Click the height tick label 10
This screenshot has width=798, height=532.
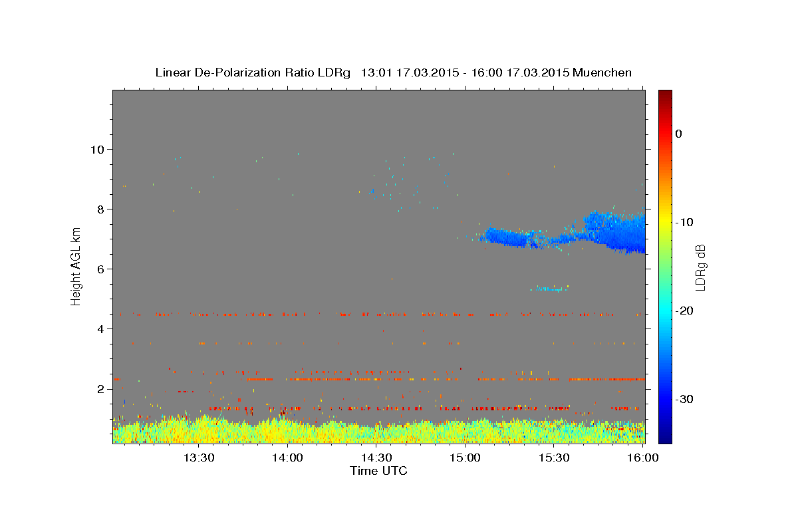point(97,149)
